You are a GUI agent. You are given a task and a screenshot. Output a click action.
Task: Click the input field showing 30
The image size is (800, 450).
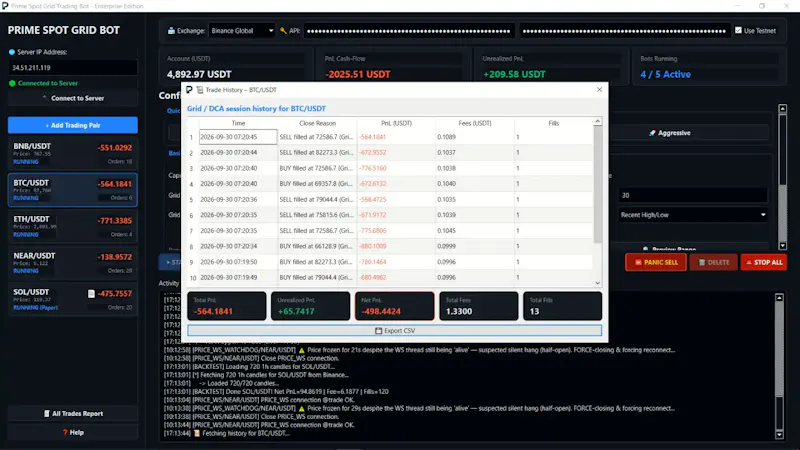pyautogui.click(x=693, y=195)
